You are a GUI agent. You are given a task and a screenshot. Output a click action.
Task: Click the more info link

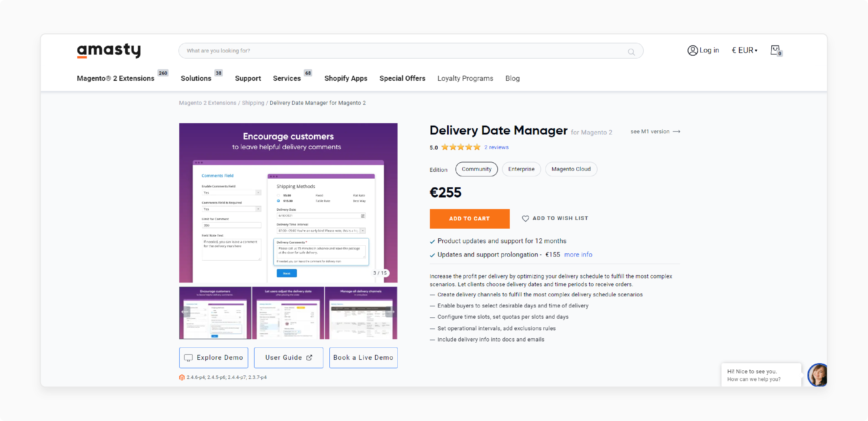578,255
